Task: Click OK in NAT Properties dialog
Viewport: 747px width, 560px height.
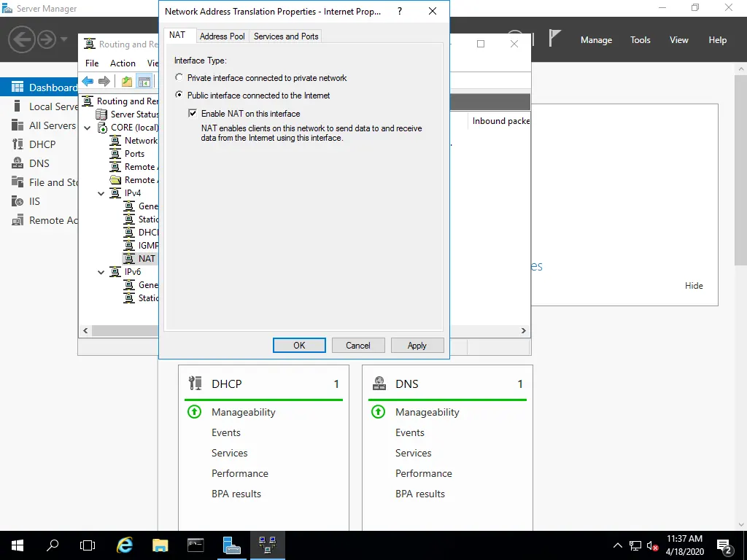Action: [x=299, y=345]
